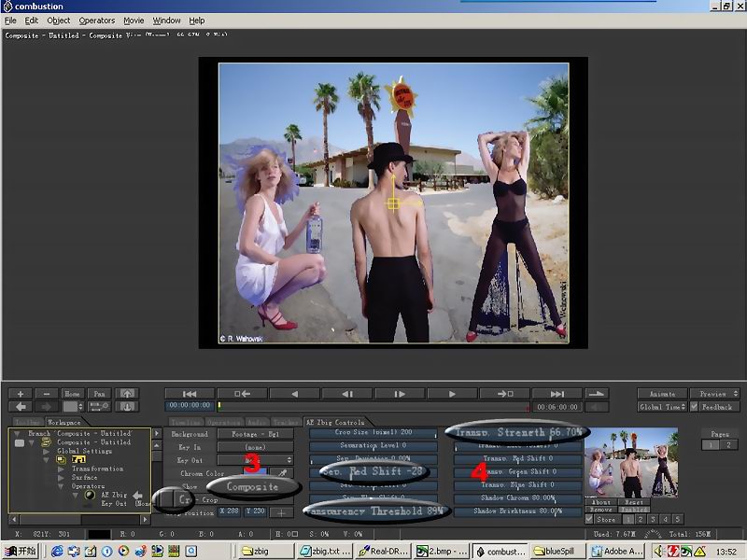Screen dimensions: 747x560
Task: Expand the Transformation tree node
Action: pos(61,469)
